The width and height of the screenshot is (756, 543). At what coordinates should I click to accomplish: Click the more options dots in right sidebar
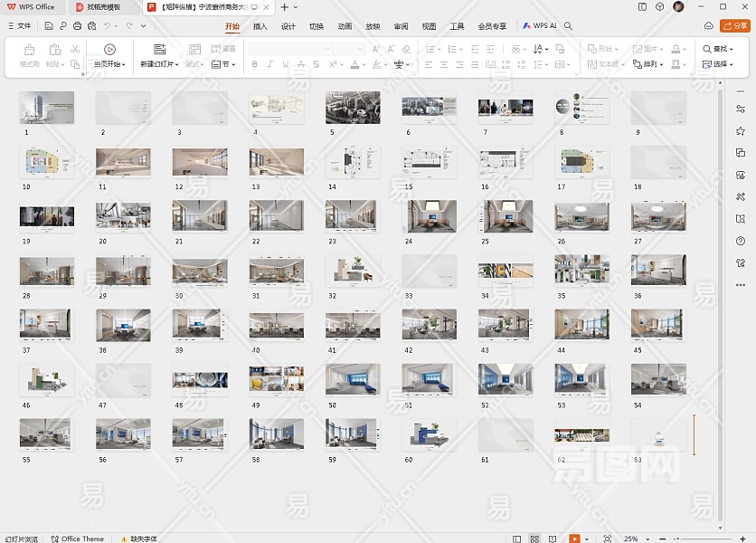(x=741, y=284)
